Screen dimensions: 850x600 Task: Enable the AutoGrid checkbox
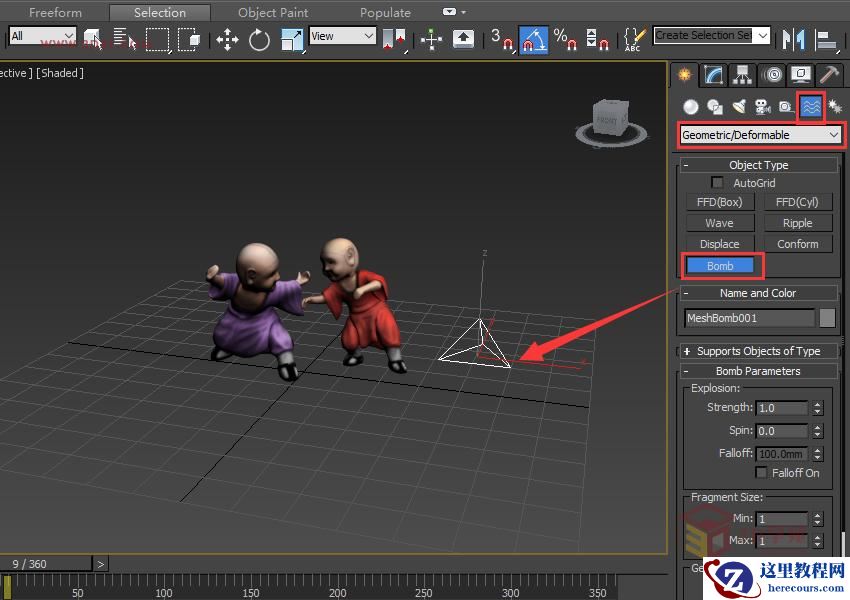(x=717, y=183)
